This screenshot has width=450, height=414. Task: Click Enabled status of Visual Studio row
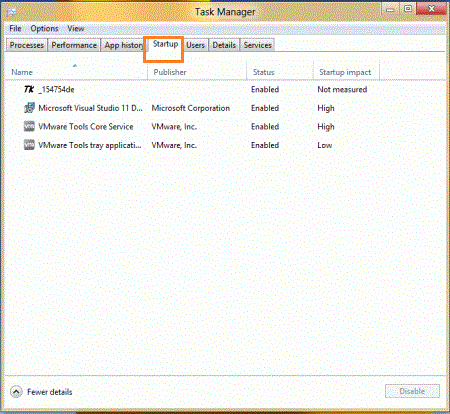tap(265, 108)
